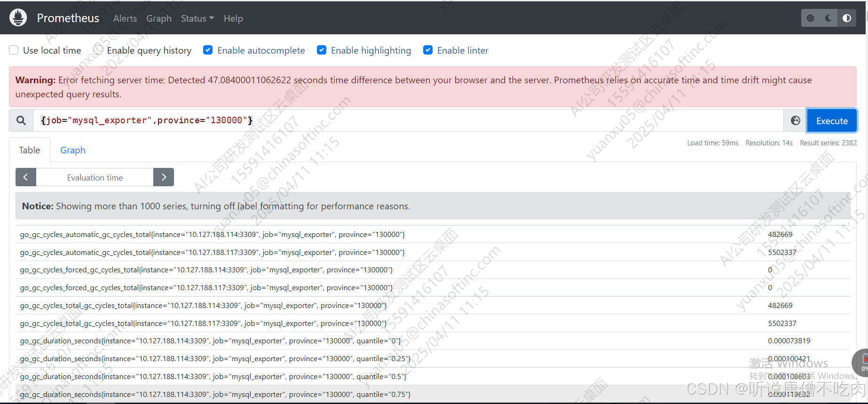
Task: Switch to the Graph tab
Action: point(73,150)
